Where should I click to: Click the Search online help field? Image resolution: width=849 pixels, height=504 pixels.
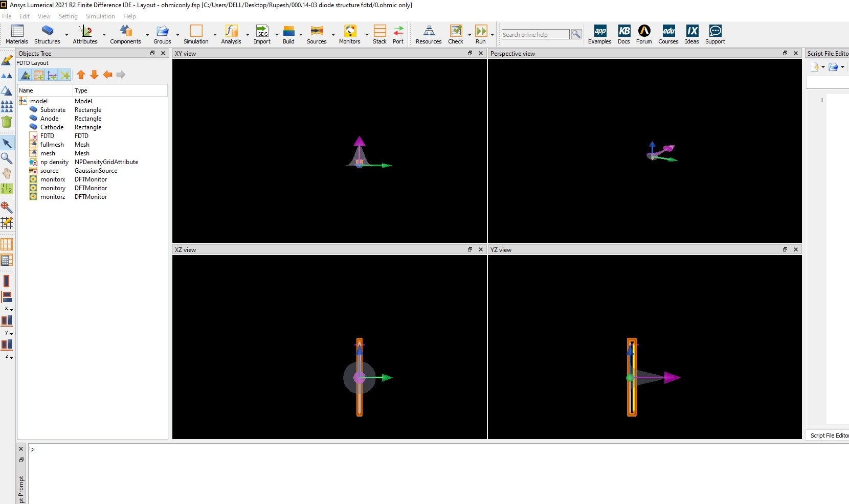535,34
